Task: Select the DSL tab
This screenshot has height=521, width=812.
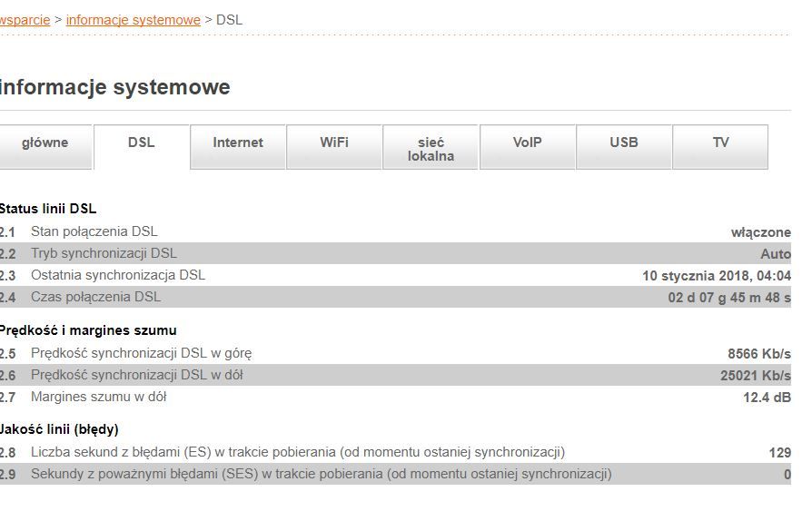Action: (142, 143)
